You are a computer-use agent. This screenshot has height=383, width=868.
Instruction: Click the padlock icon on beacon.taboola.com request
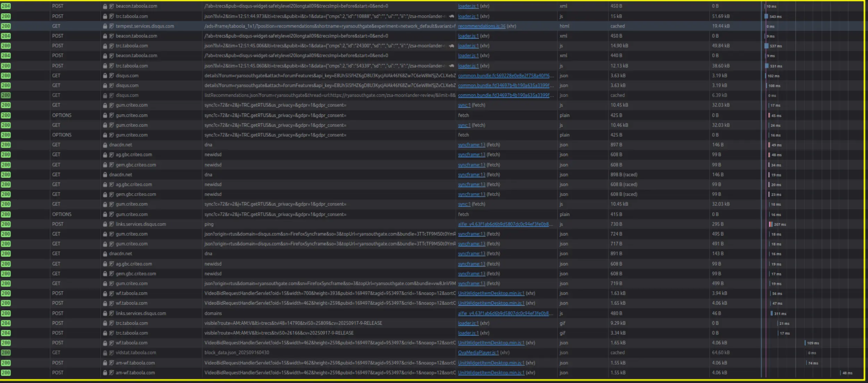coord(105,6)
